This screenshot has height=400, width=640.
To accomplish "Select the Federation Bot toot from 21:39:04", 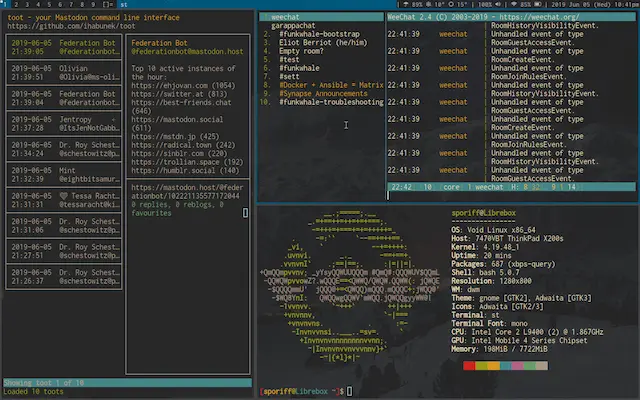I will coord(64,98).
